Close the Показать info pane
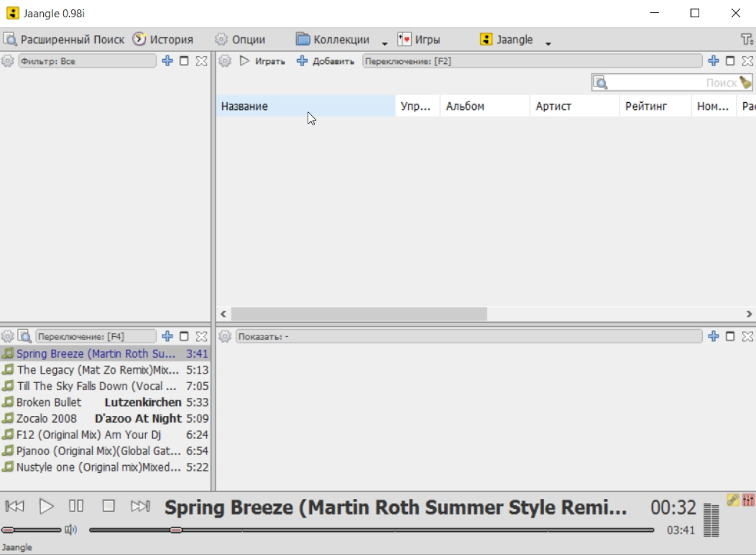The height and width of the screenshot is (555, 756). (747, 336)
